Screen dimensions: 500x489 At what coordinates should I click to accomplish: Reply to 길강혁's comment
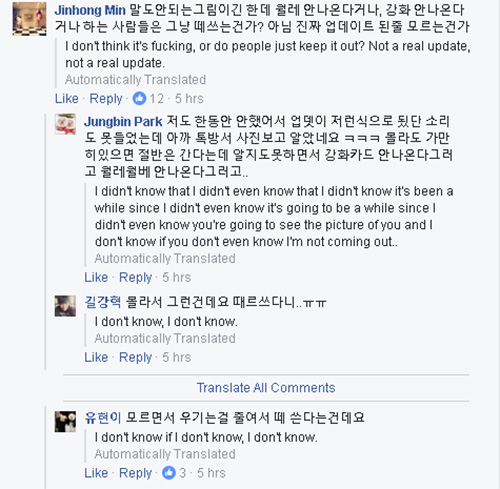[x=135, y=357]
